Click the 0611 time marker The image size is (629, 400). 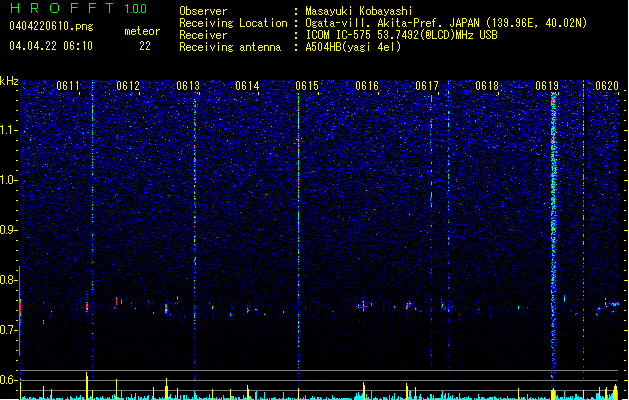[68, 86]
